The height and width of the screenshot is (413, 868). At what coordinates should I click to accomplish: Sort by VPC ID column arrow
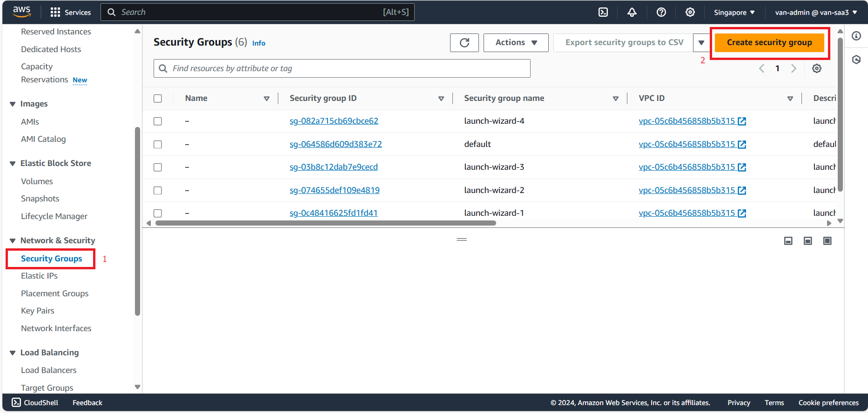pyautogui.click(x=790, y=99)
